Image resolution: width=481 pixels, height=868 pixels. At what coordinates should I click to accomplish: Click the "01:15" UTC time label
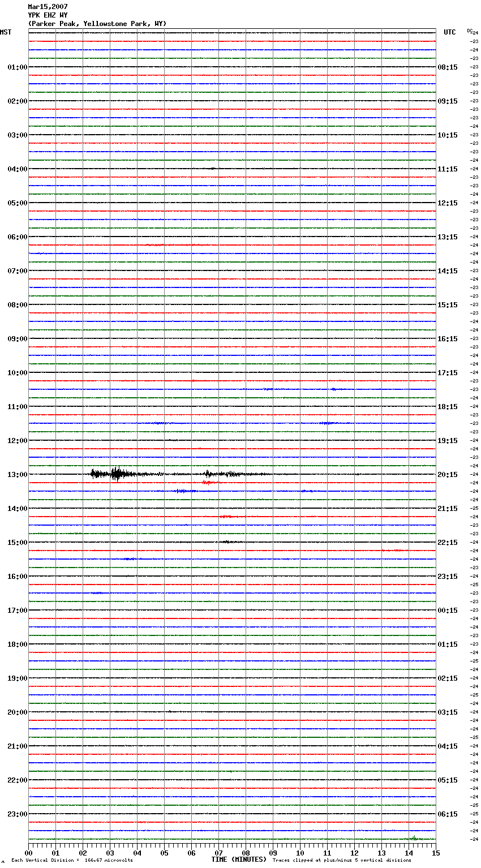coord(448,644)
